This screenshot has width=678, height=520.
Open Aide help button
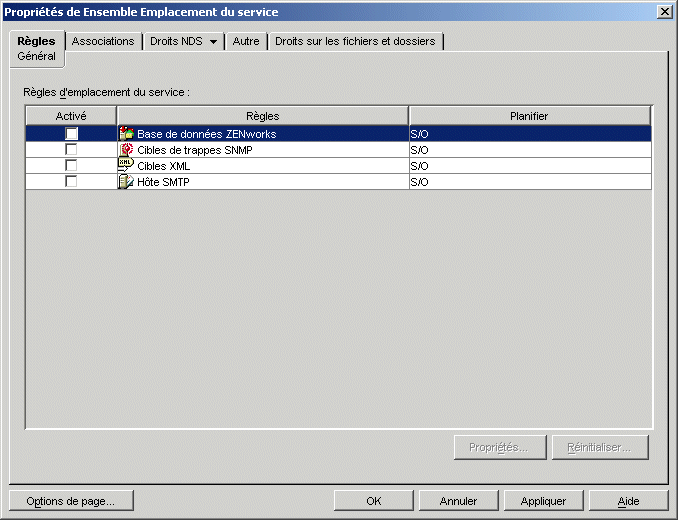[628, 501]
